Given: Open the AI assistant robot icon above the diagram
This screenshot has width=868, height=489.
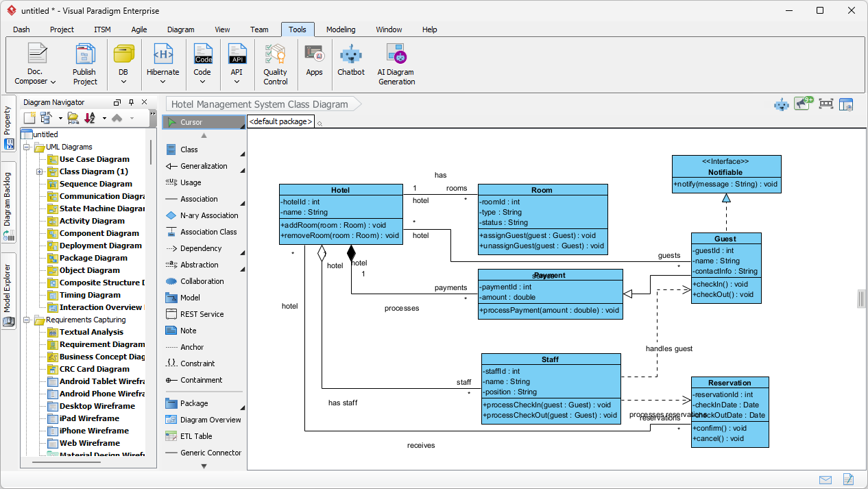Looking at the screenshot, I should tap(781, 104).
